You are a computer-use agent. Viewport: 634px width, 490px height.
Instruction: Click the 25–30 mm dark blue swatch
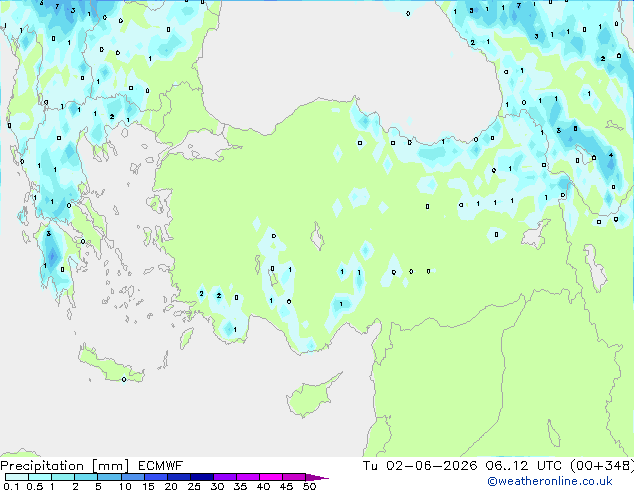click(201, 477)
